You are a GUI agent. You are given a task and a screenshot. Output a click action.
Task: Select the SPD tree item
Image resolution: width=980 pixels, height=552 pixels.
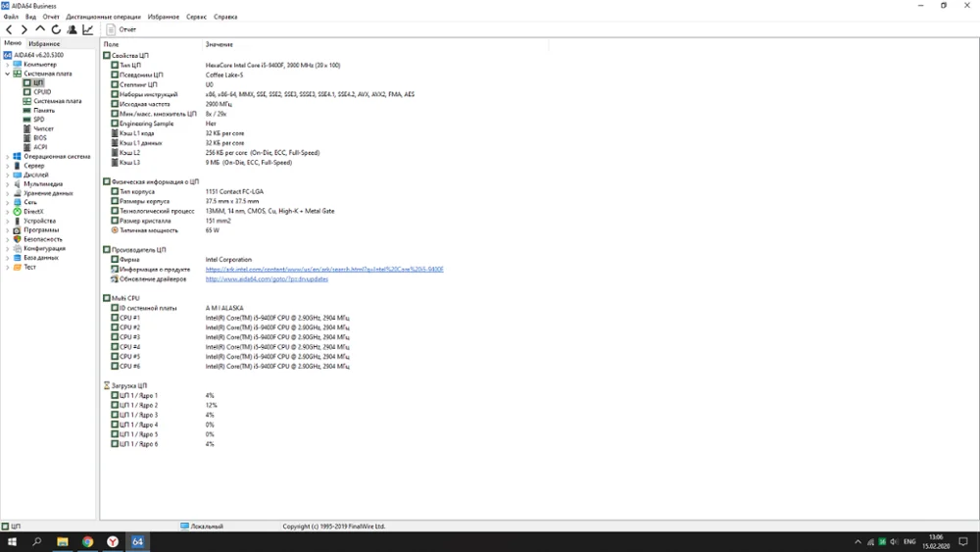click(x=39, y=120)
